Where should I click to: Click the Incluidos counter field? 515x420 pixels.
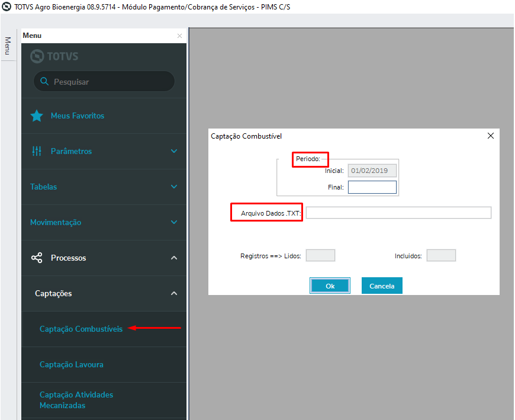click(x=441, y=255)
